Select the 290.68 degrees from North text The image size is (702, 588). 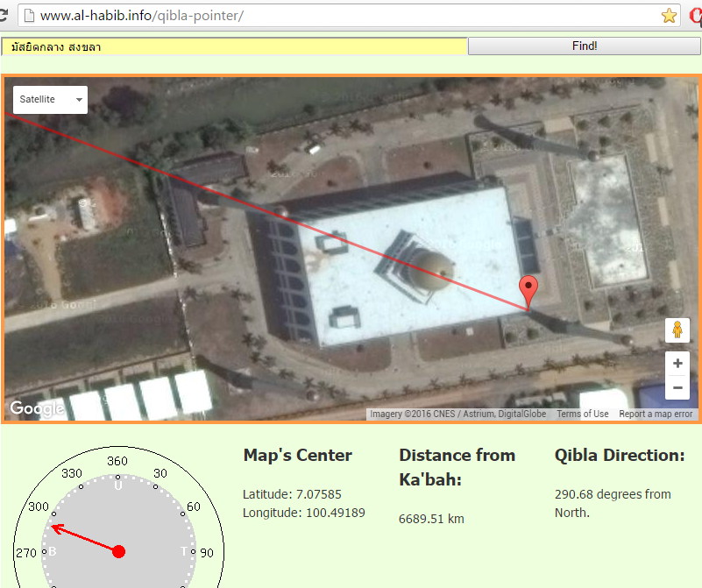pyautogui.click(x=613, y=503)
